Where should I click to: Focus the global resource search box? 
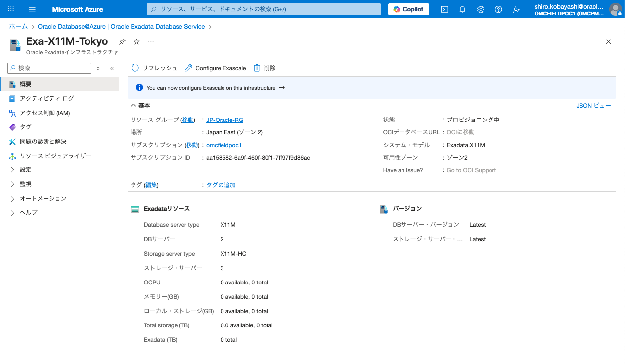[x=264, y=9]
